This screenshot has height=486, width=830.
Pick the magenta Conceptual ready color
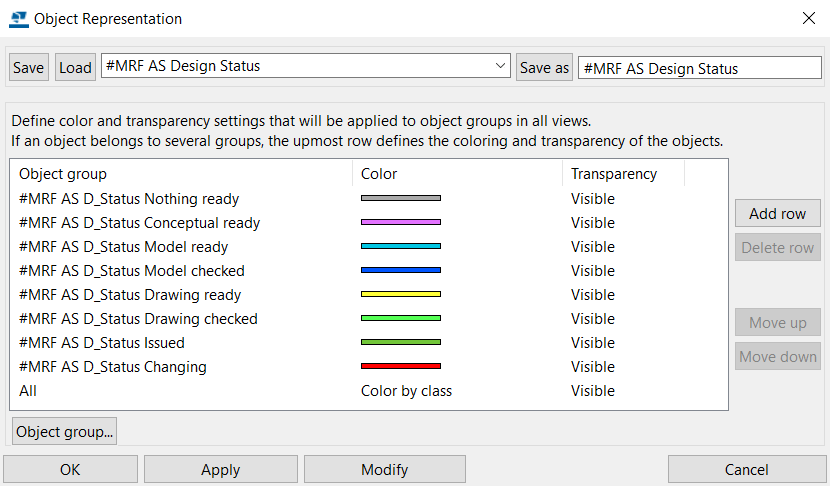[401, 222]
